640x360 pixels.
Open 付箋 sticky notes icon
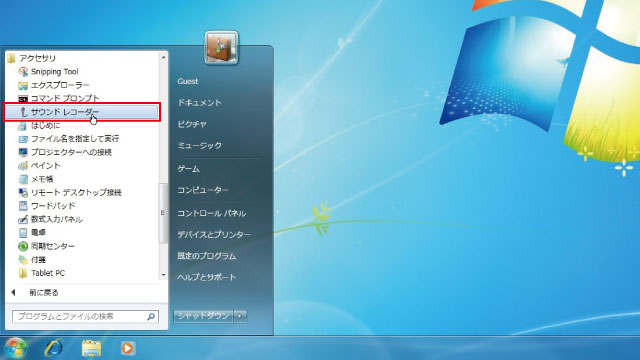point(23,260)
